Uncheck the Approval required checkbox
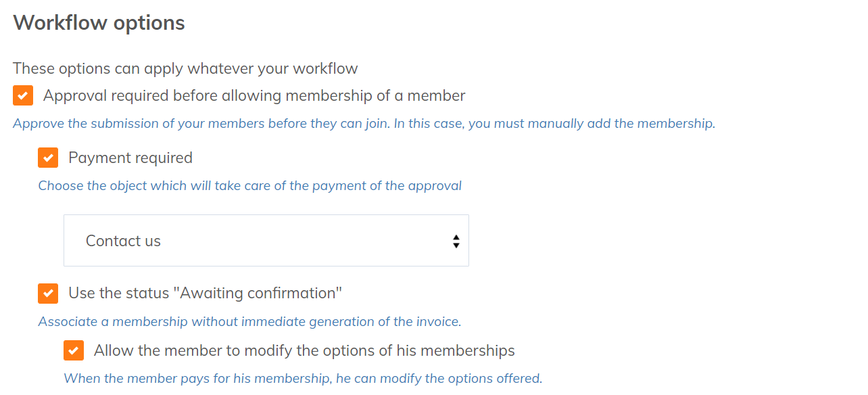868x395 pixels. [23, 95]
